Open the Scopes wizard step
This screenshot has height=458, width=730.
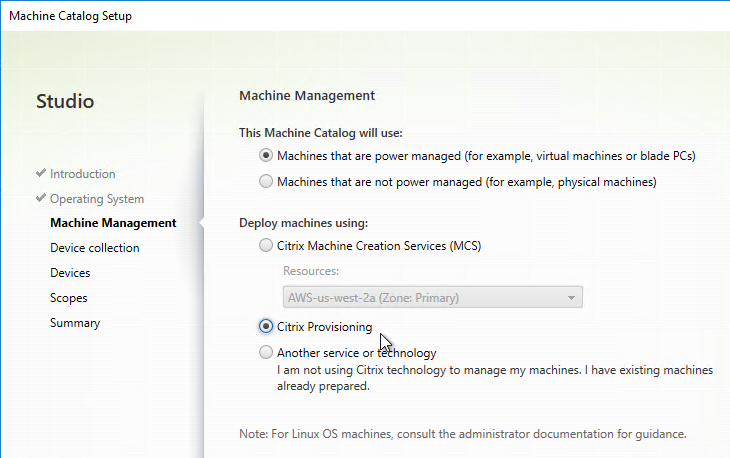tap(68, 298)
